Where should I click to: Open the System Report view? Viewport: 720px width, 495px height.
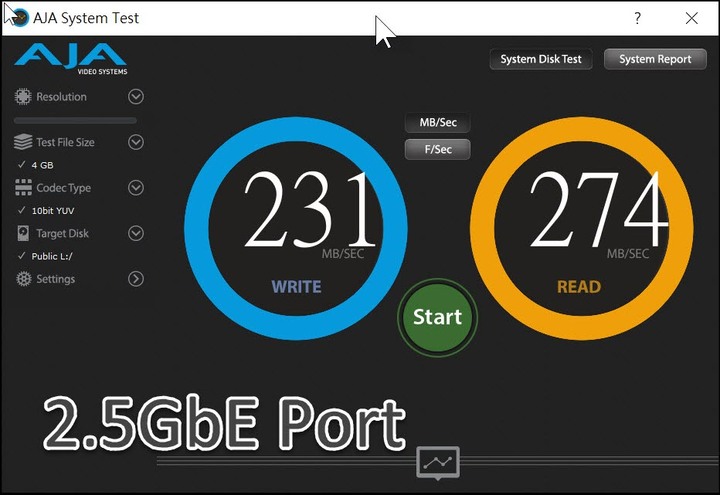coord(655,59)
